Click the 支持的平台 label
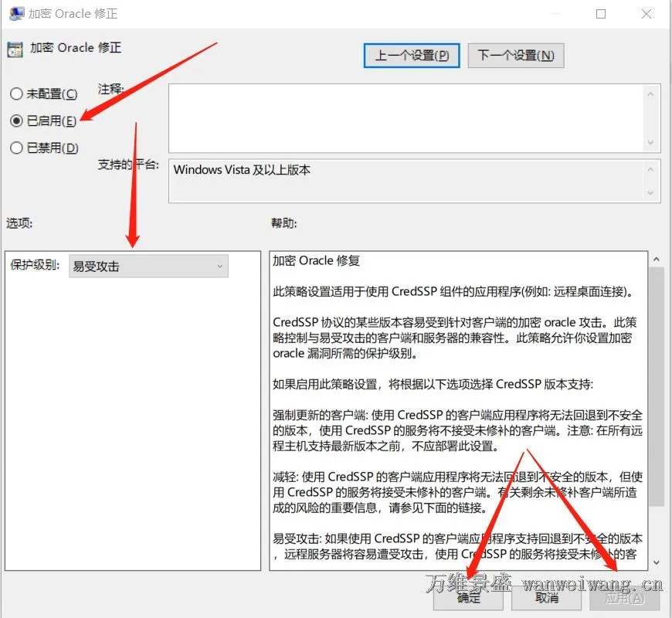The width and height of the screenshot is (672, 618). tap(128, 164)
